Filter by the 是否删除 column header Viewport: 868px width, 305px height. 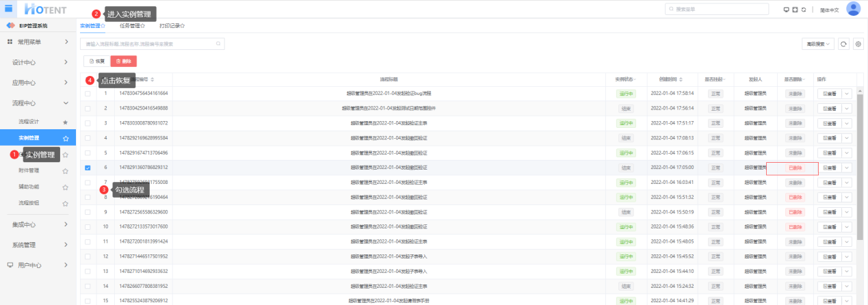click(795, 79)
